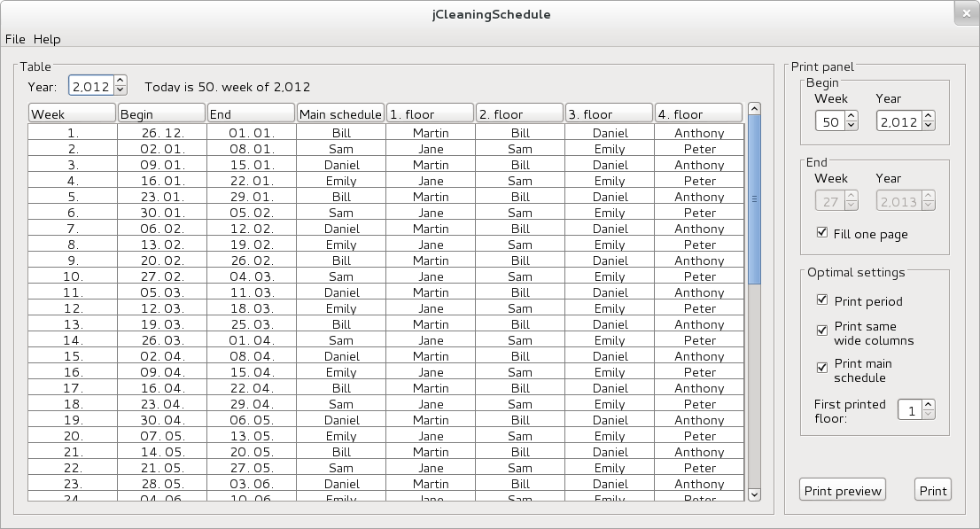
Task: Select 4. floor cell Peter in week 22
Action: pos(699,468)
